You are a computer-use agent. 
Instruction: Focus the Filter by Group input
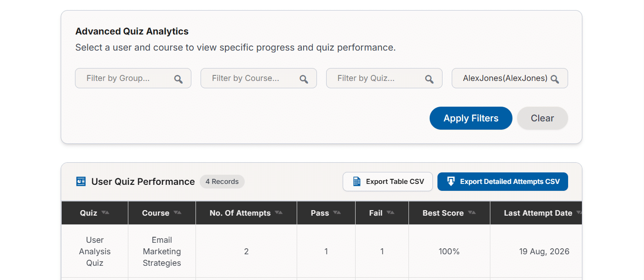coord(133,78)
